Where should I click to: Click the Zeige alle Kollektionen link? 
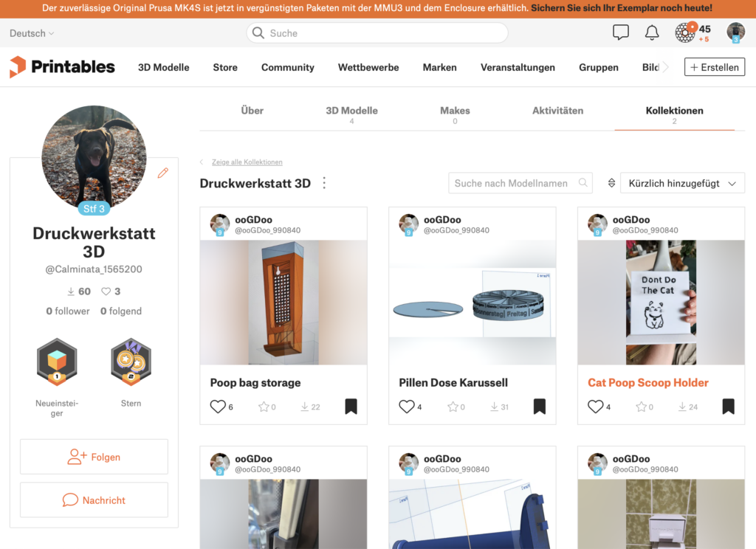pos(247,162)
